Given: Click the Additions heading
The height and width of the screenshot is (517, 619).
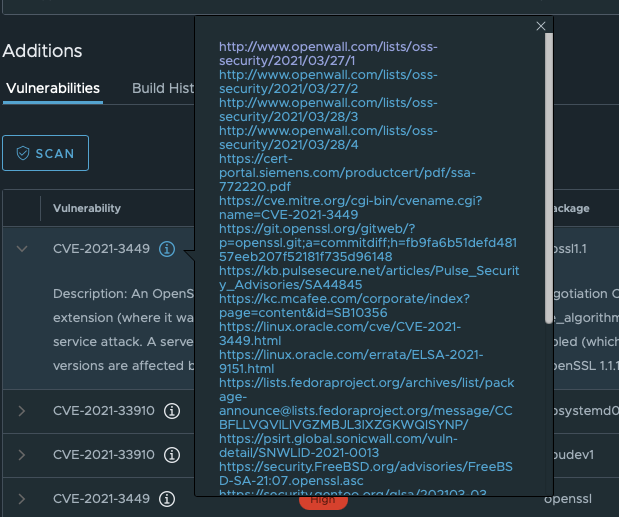Looking at the screenshot, I should click(42, 51).
